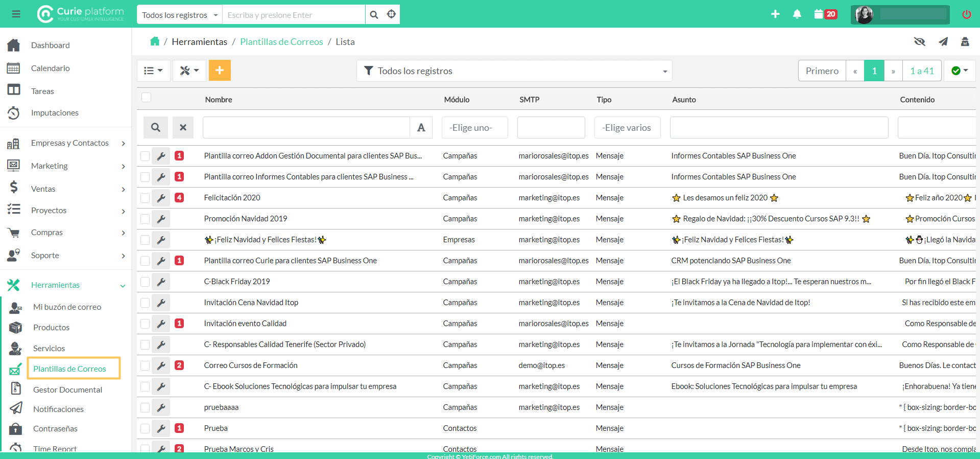980x459 pixels.
Task: Toggle the crossed-out eye visibility icon
Action: point(919,41)
